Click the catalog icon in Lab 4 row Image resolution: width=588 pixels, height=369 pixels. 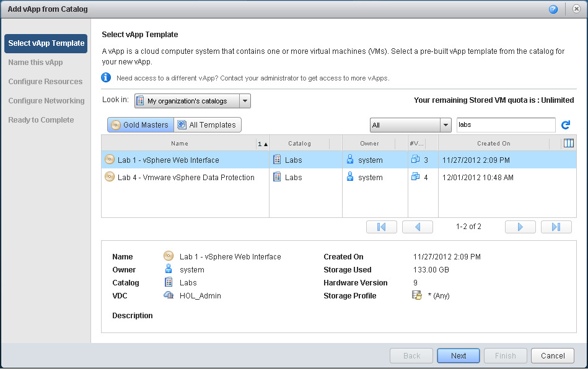pyautogui.click(x=277, y=177)
